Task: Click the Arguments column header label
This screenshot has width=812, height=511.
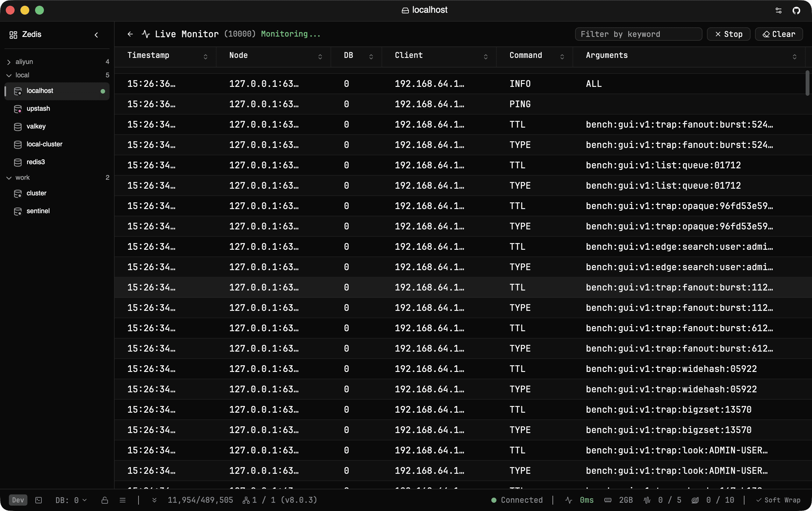Action: (607, 55)
